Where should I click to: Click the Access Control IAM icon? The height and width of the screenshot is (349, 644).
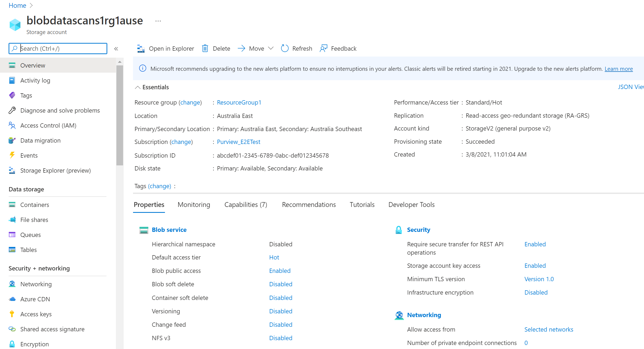click(x=12, y=125)
